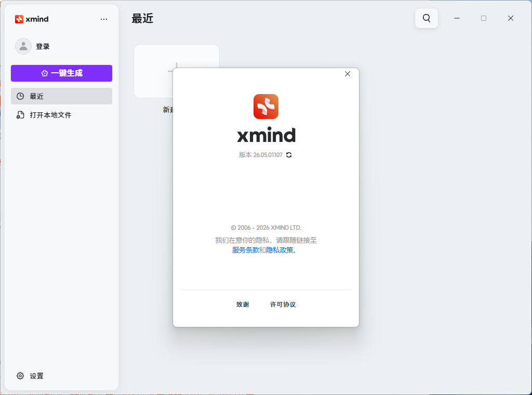This screenshot has width=532, height=395.
Task: Click the gear icon beside 设置
Action: (x=20, y=376)
